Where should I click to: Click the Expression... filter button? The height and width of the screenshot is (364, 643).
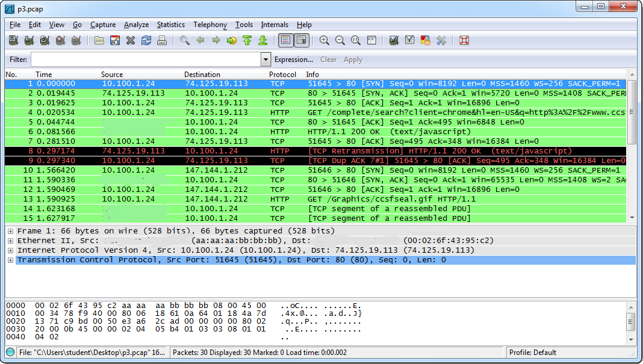294,60
